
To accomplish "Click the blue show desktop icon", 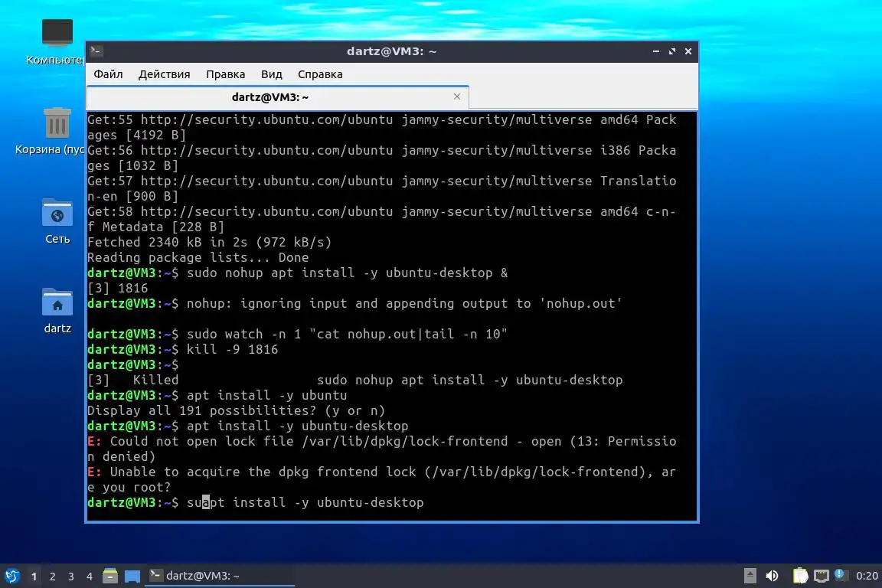I will pos(132,576).
